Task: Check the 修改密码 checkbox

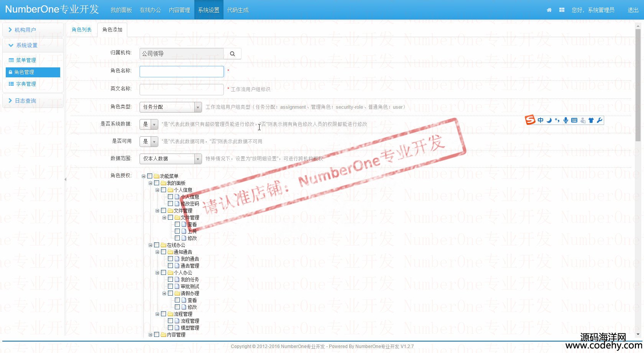Action: coord(171,204)
